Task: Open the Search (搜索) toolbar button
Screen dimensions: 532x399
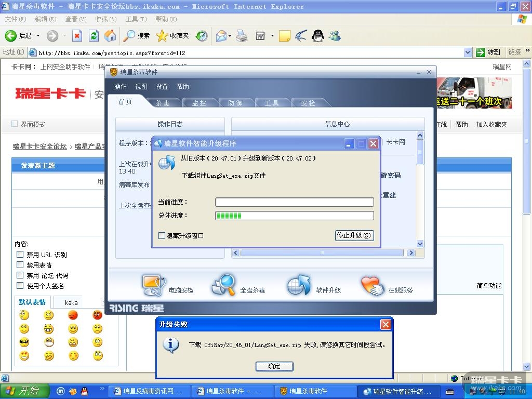Action: pyautogui.click(x=137, y=36)
